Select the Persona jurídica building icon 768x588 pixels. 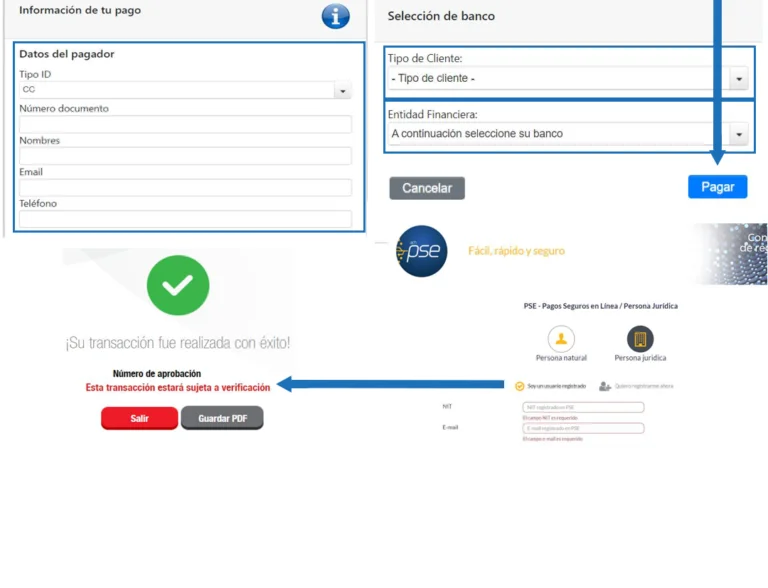(640, 339)
